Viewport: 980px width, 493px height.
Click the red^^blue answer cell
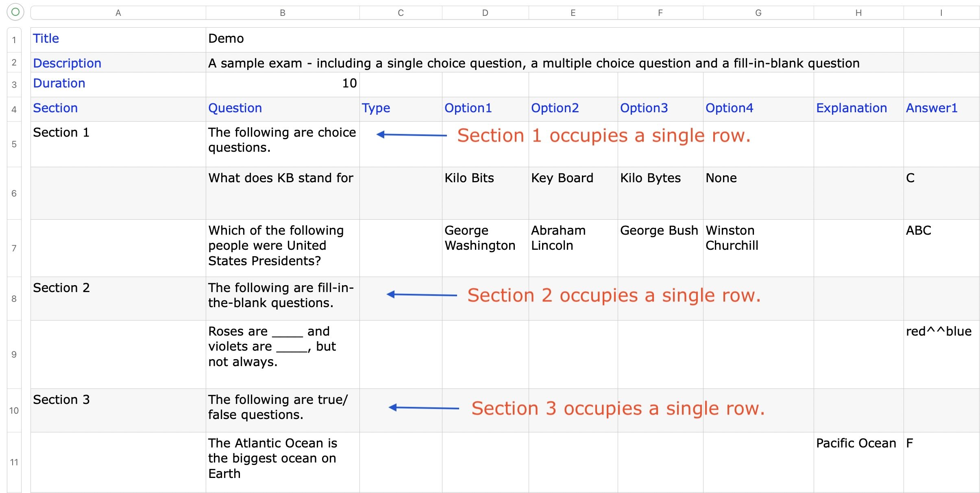point(941,354)
